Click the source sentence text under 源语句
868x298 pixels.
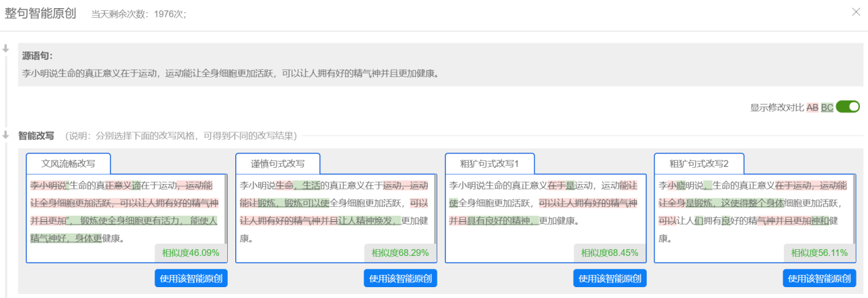click(x=231, y=73)
